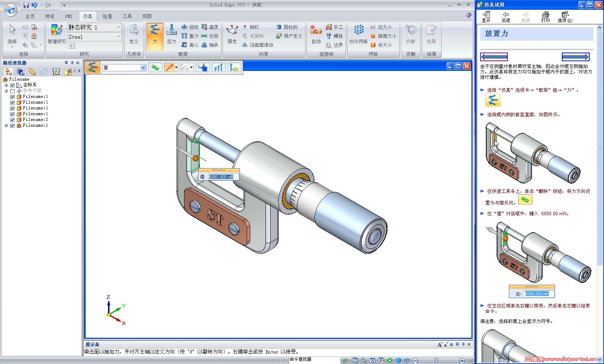Image resolution: width=604 pixels, height=364 pixels.
Task: Click the Command Finder (命令查找器) field
Action: [314, 360]
